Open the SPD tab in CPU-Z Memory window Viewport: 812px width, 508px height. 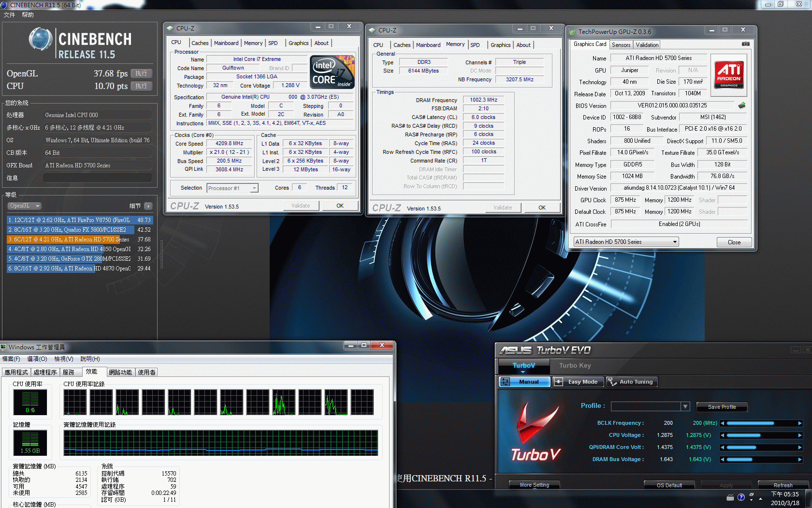click(x=475, y=45)
